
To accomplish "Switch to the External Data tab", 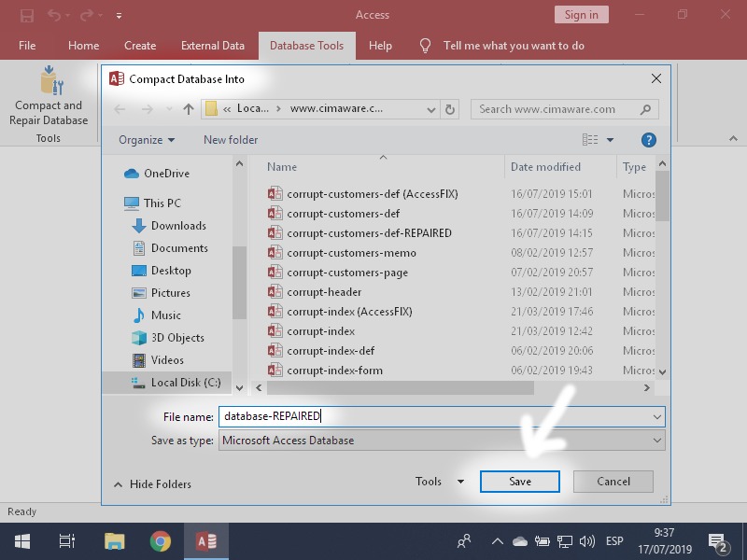I will point(213,46).
